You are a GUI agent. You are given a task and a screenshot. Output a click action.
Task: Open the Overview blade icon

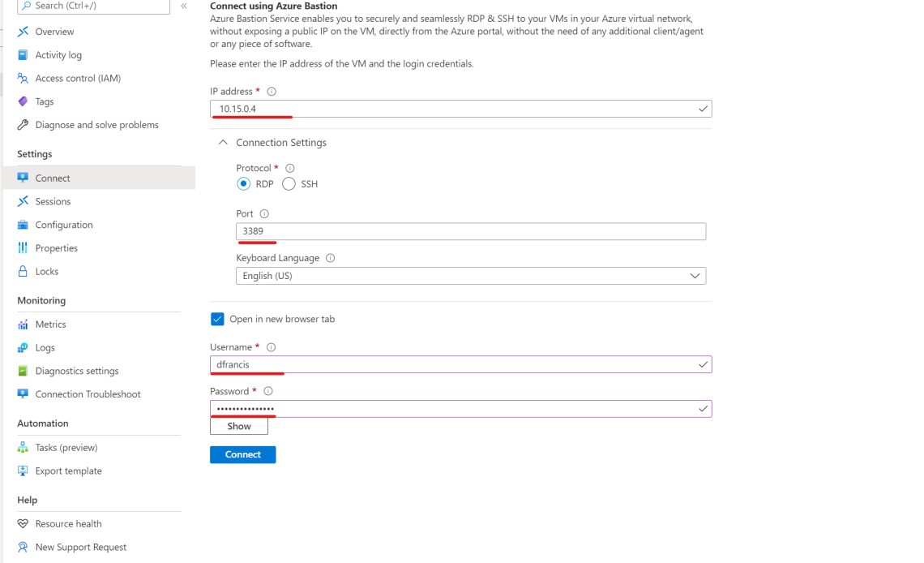point(23,31)
